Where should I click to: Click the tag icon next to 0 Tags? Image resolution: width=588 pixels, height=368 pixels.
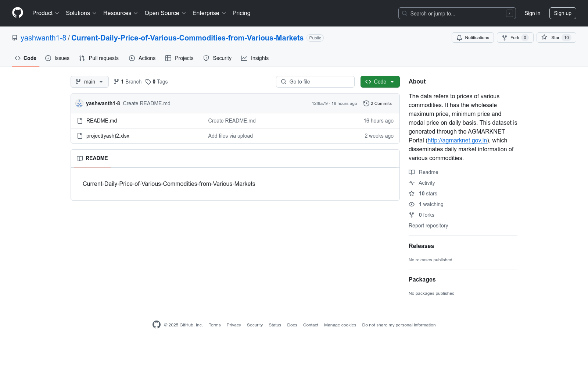click(x=148, y=82)
